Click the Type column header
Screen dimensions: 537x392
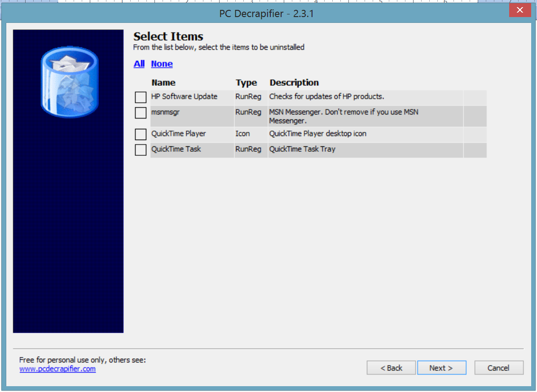[x=246, y=83]
